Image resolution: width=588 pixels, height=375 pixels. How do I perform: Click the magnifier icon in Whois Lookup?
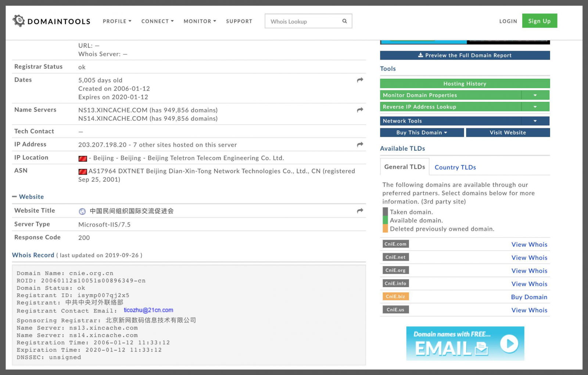344,21
